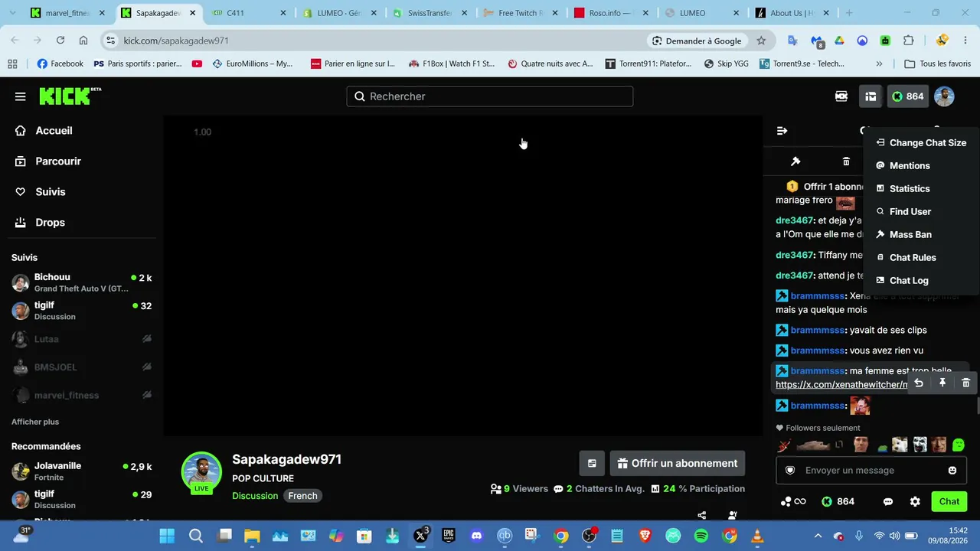Click the share icon below stream stats
Image resolution: width=980 pixels, height=551 pixels.
[x=702, y=516]
